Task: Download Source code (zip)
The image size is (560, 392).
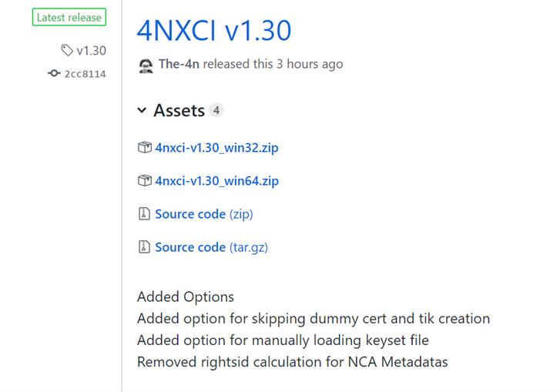Action: (203, 214)
